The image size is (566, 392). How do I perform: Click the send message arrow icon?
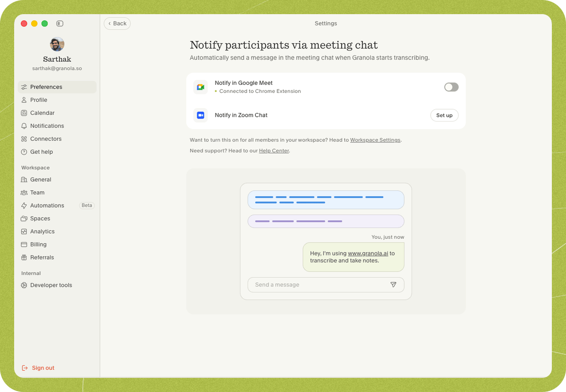click(393, 285)
